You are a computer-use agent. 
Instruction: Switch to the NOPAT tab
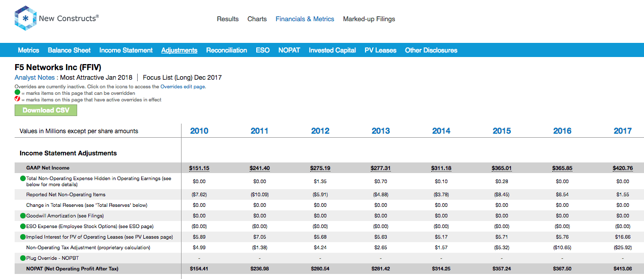tap(289, 50)
